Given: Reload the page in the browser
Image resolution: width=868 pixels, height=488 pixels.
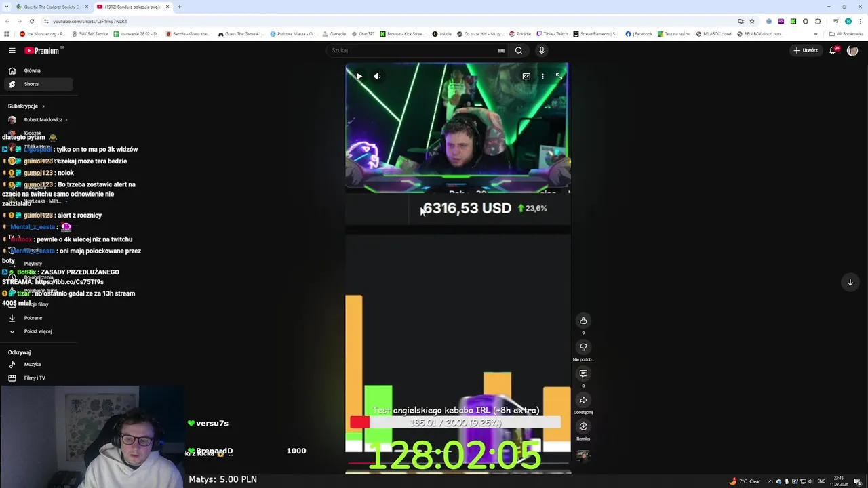Looking at the screenshot, I should tap(31, 21).
